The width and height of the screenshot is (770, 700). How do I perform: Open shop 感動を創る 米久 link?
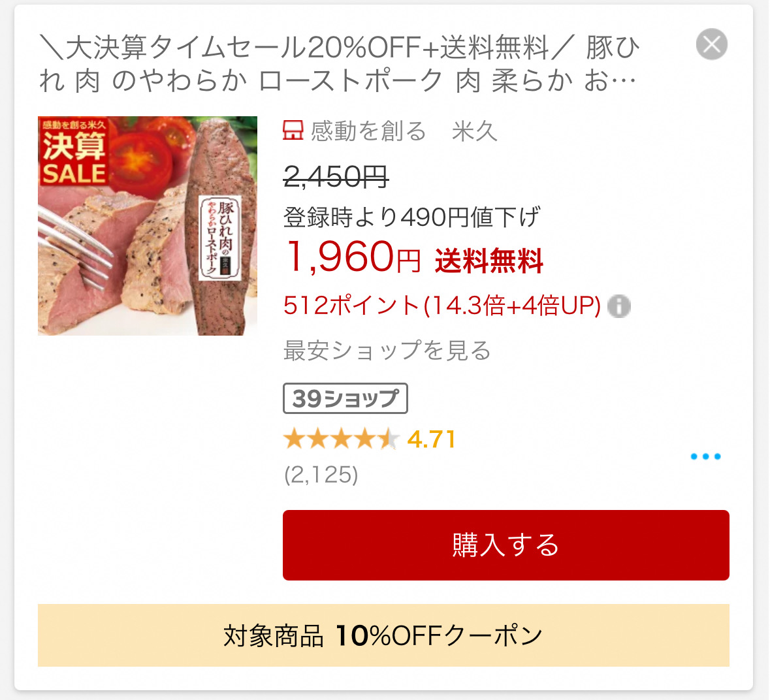(x=404, y=131)
